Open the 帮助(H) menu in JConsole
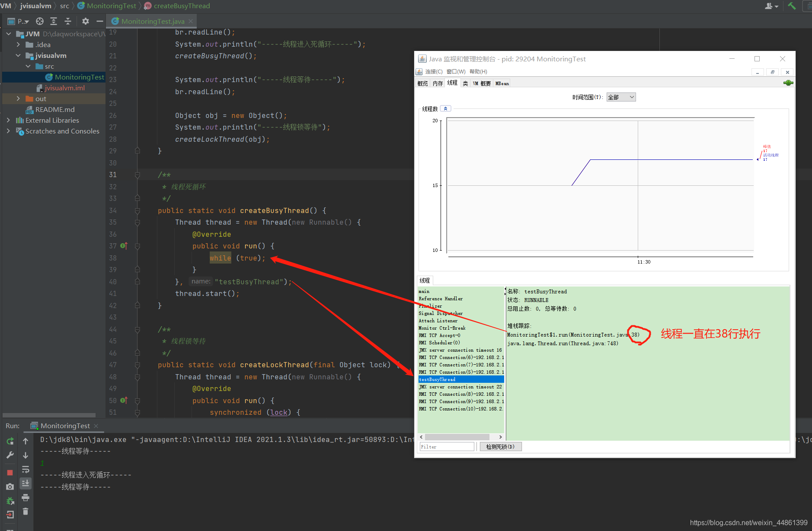This screenshot has height=531, width=812. 478,72
